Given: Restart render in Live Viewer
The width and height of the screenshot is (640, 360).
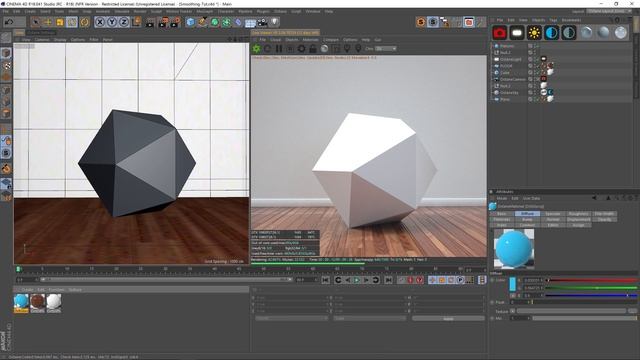Looking at the screenshot, I should 267,49.
